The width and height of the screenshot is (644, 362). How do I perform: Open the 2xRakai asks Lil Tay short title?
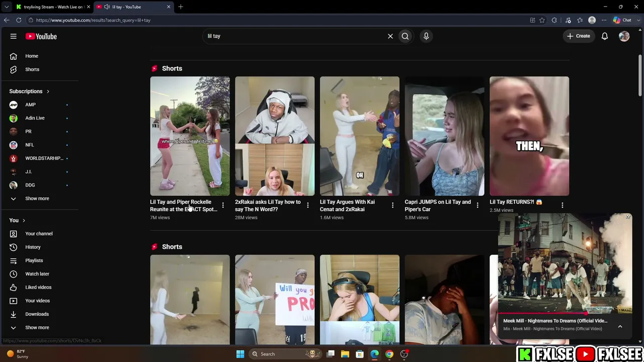(x=268, y=206)
